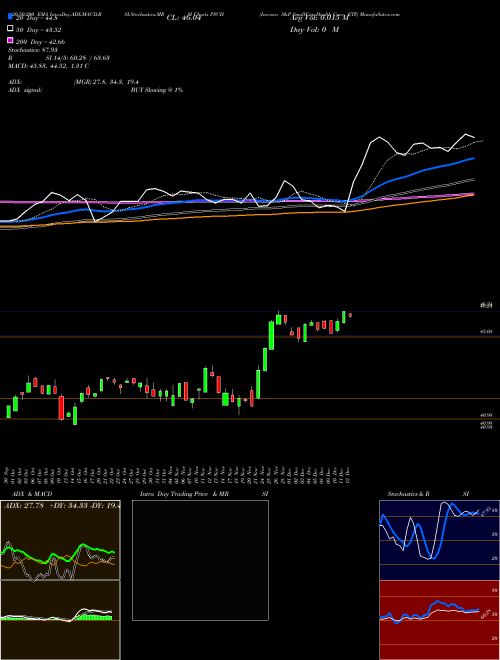500x660 pixels.
Task: Click the RSI 14/3 '60.28 / 63.63' reading
Action: point(88,58)
